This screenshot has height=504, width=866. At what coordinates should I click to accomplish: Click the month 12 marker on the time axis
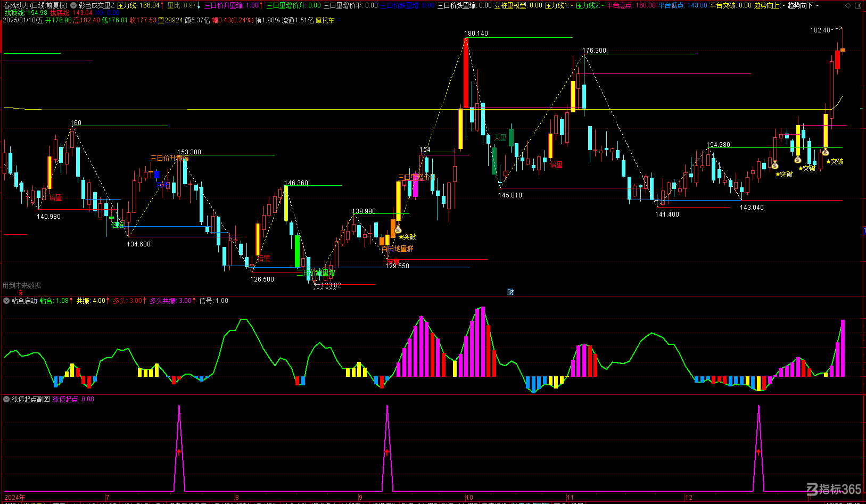pos(689,498)
